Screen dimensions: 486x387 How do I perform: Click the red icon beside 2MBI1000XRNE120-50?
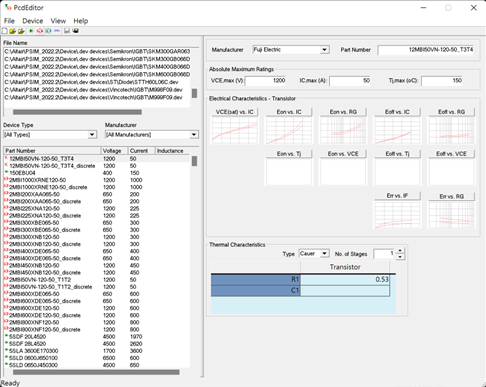click(6, 180)
